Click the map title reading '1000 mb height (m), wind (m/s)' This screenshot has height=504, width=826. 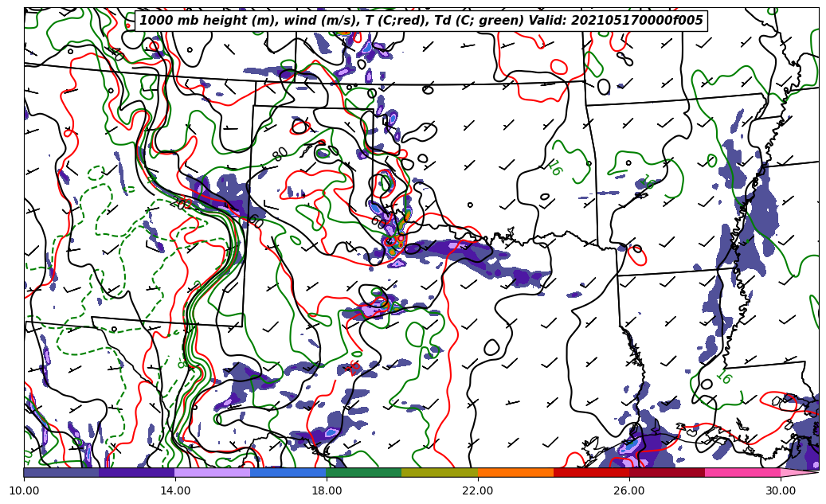point(421,21)
